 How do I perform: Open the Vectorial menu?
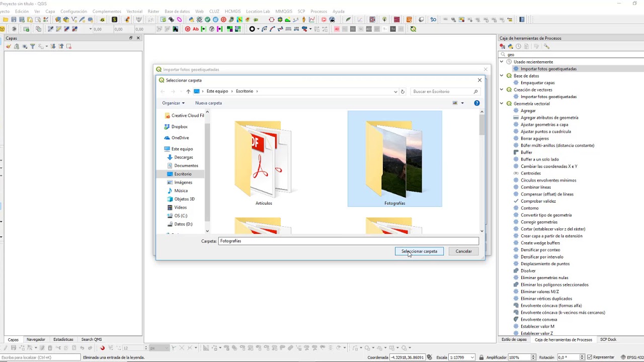(134, 11)
